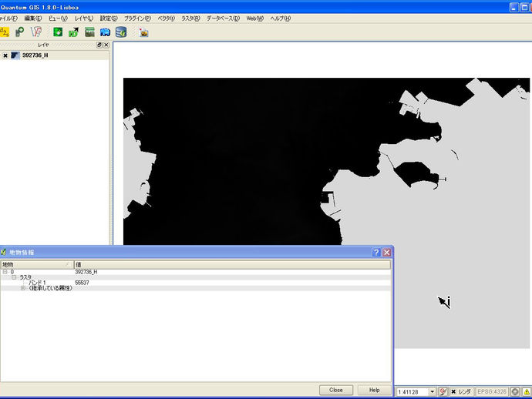
Task: Click the 392736_H layer raster icon
Action: pyautogui.click(x=15, y=55)
